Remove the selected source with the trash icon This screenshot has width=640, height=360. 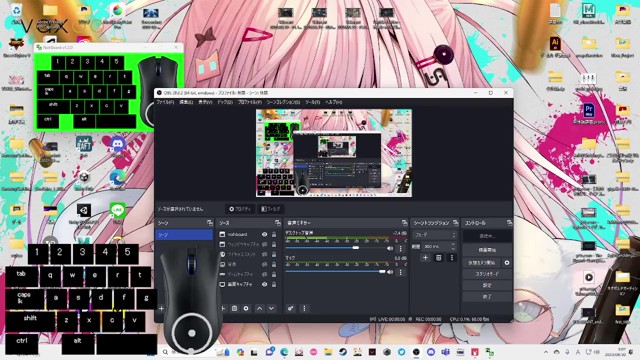(234, 309)
